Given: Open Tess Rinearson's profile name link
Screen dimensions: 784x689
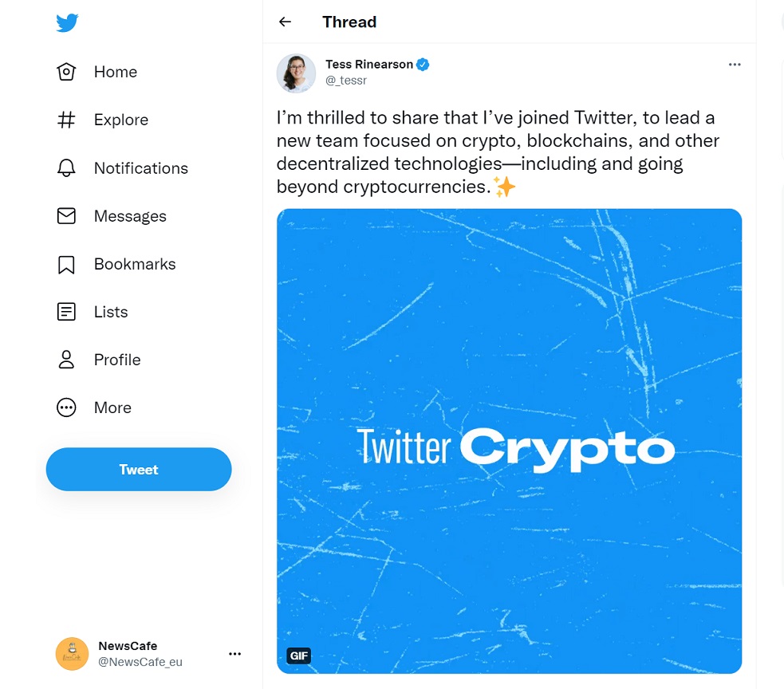Looking at the screenshot, I should [x=369, y=65].
